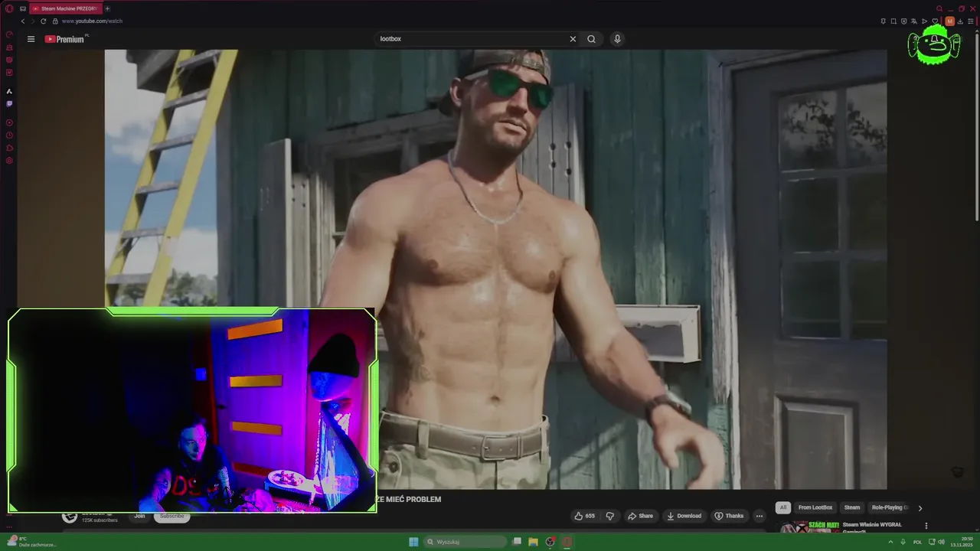980x551 pixels.
Task: Open the YouTube hamburger guide menu
Action: [31, 39]
